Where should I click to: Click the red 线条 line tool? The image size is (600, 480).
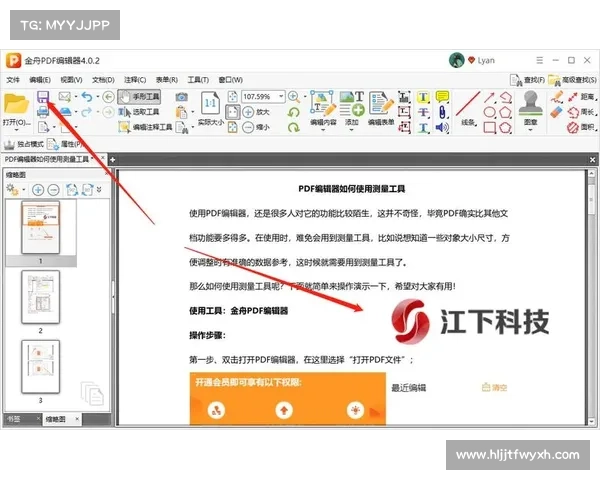point(468,108)
